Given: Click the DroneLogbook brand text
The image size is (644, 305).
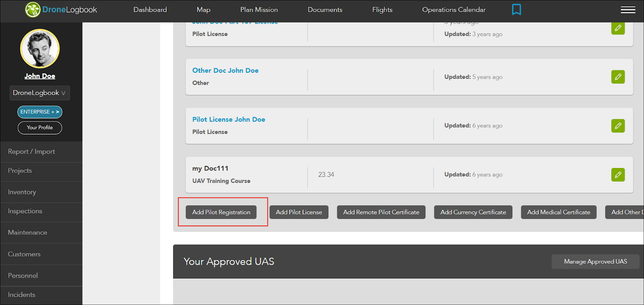Looking at the screenshot, I should (x=70, y=10).
